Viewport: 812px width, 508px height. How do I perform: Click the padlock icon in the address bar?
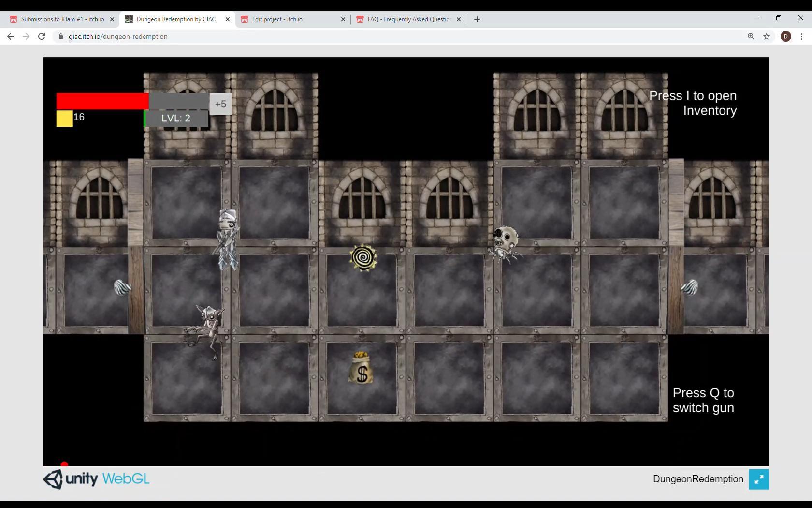[60, 36]
